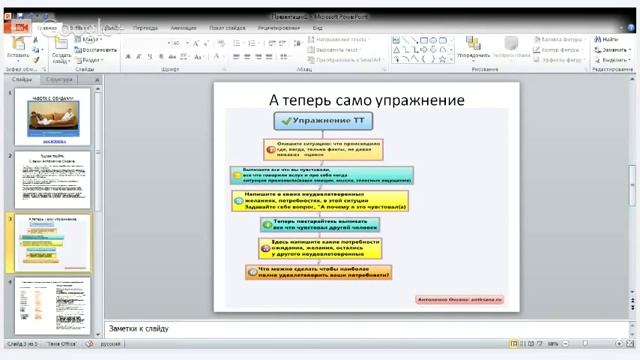This screenshot has height=360, width=640.
Task: Click the decrease indent icon
Action: [x=272, y=43]
